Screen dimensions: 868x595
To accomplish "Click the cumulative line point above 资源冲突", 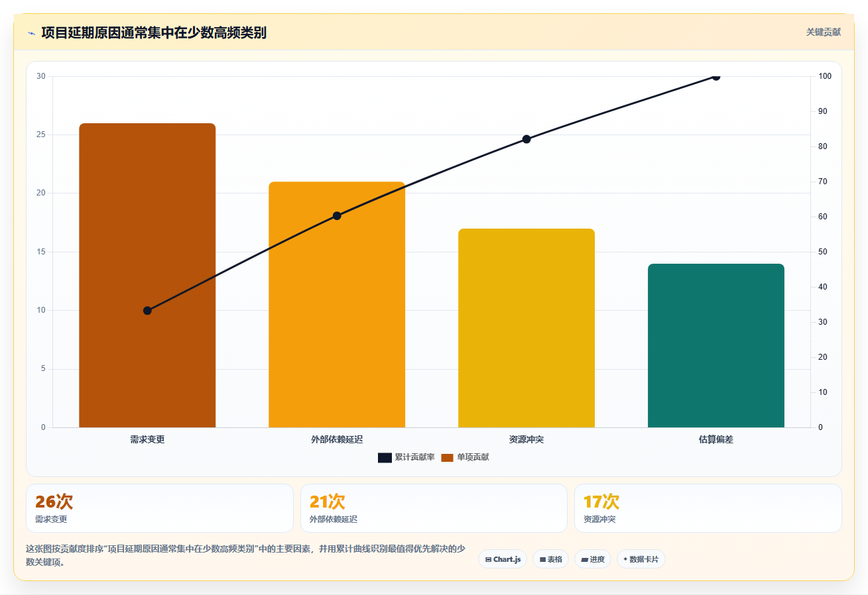I will (x=527, y=139).
